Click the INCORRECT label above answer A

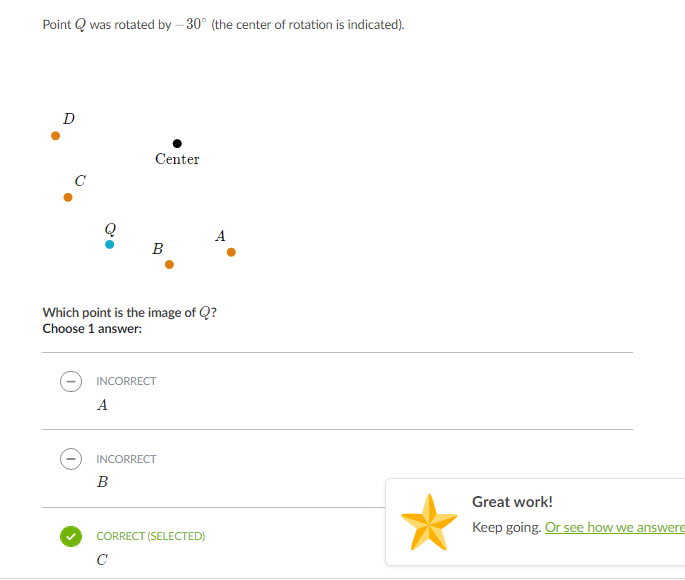[126, 381]
